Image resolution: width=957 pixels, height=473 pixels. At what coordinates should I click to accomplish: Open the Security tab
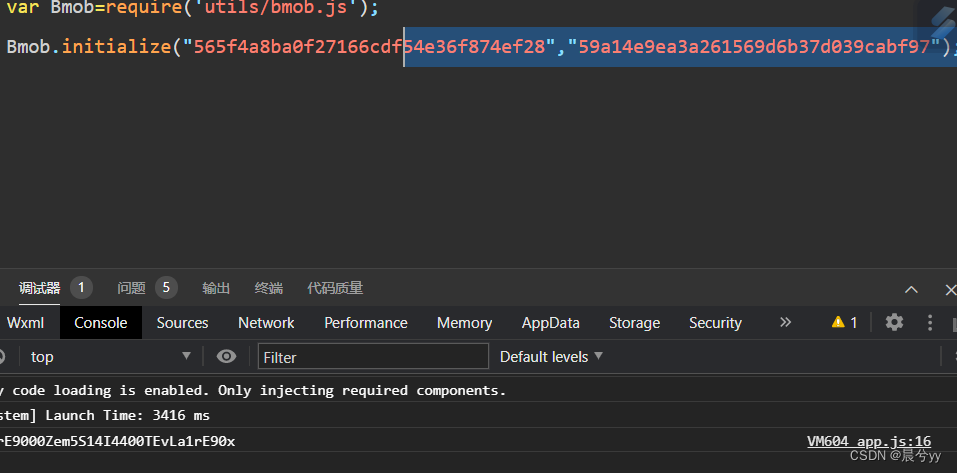coord(715,322)
